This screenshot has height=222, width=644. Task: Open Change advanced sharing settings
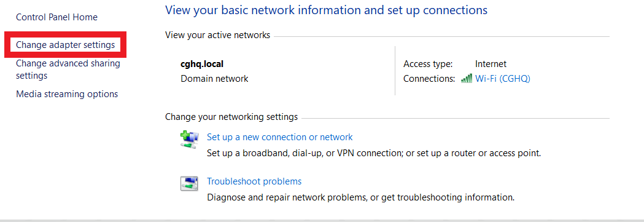coord(68,69)
